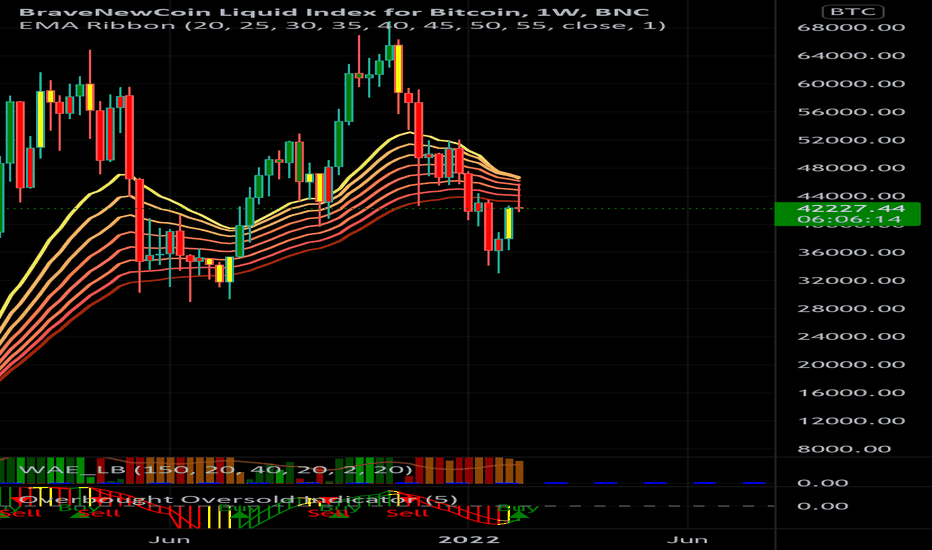
Task: Click the 8000.00 price axis label
Action: pyautogui.click(x=844, y=449)
